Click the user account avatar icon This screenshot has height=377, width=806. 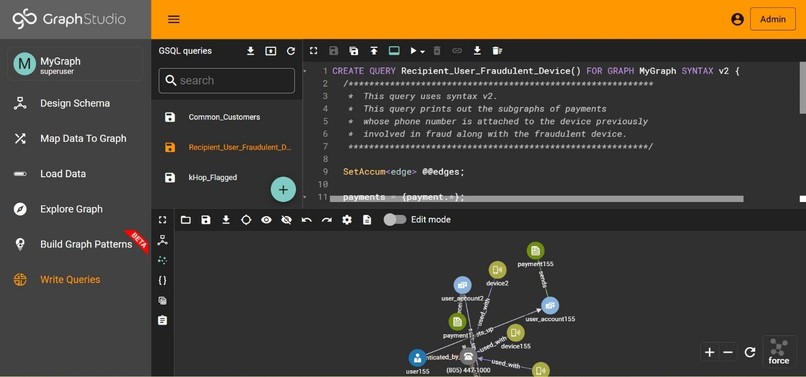click(737, 20)
